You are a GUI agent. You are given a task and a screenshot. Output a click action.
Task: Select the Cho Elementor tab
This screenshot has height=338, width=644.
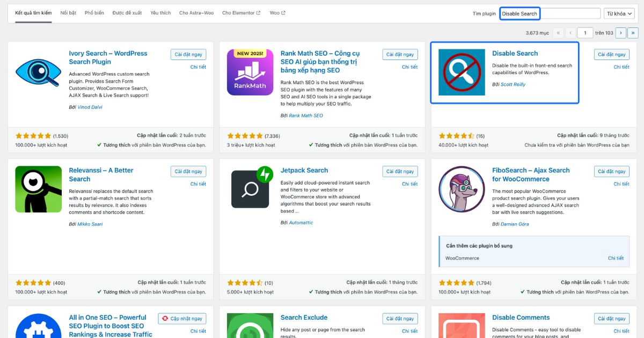pyautogui.click(x=240, y=13)
